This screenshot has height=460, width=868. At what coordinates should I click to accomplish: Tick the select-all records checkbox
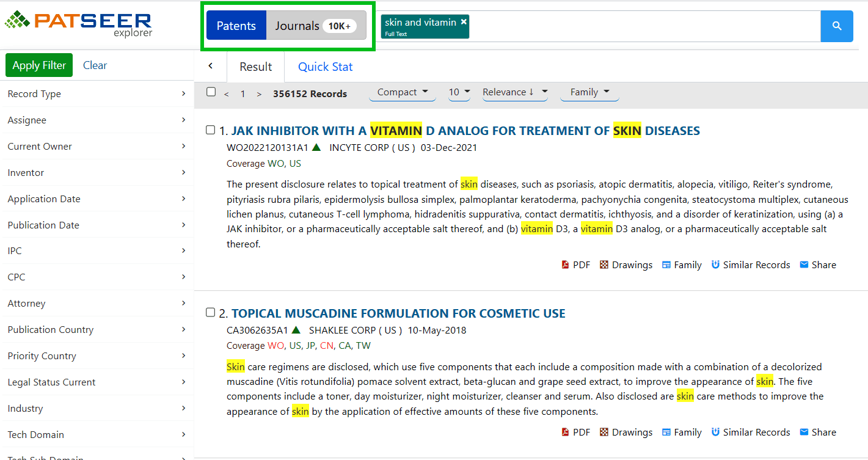[211, 92]
